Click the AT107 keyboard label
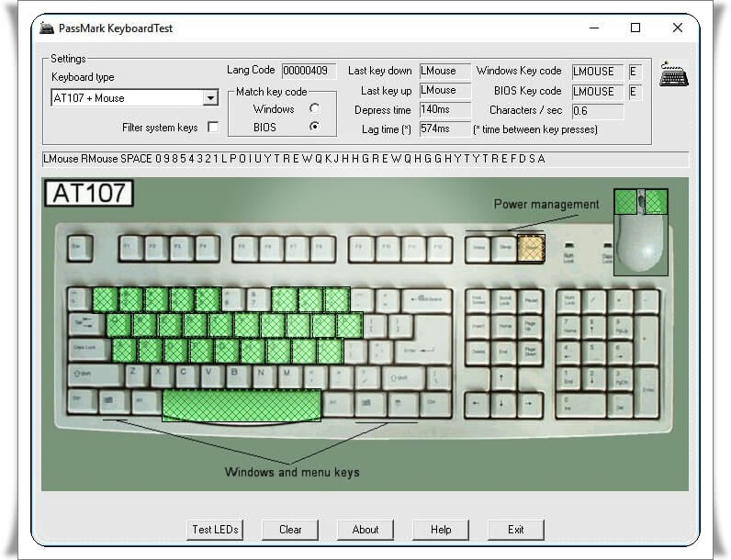This screenshot has width=731, height=560. tap(89, 194)
